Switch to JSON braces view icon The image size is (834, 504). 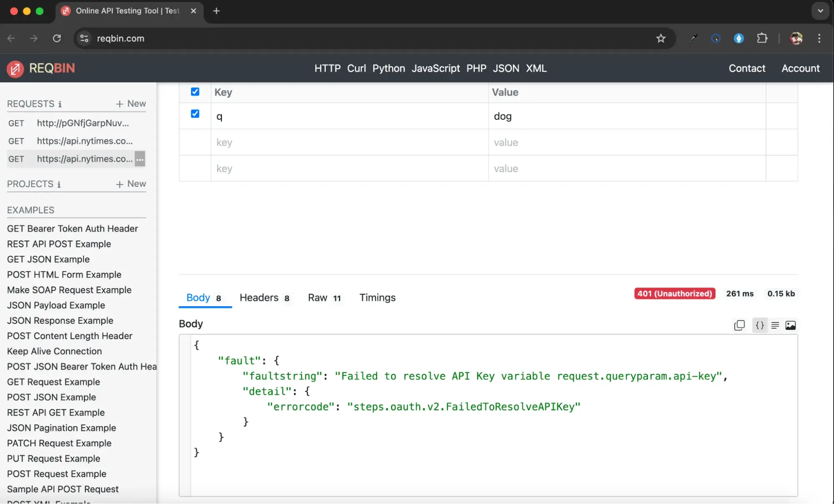[x=760, y=325]
